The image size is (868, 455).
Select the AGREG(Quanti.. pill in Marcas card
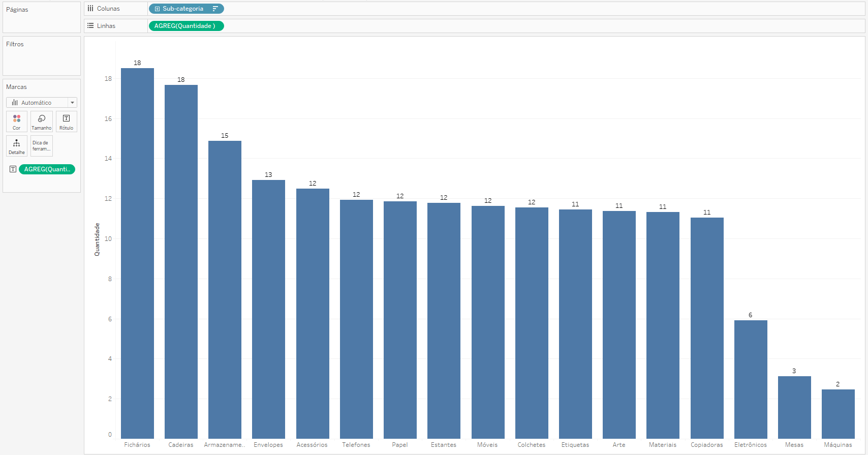(x=47, y=169)
